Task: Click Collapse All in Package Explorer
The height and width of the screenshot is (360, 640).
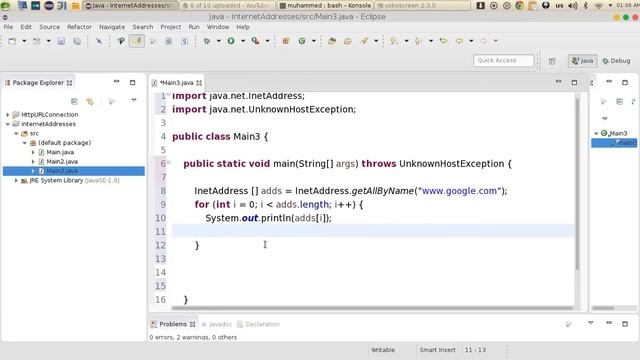Action: coord(74,101)
